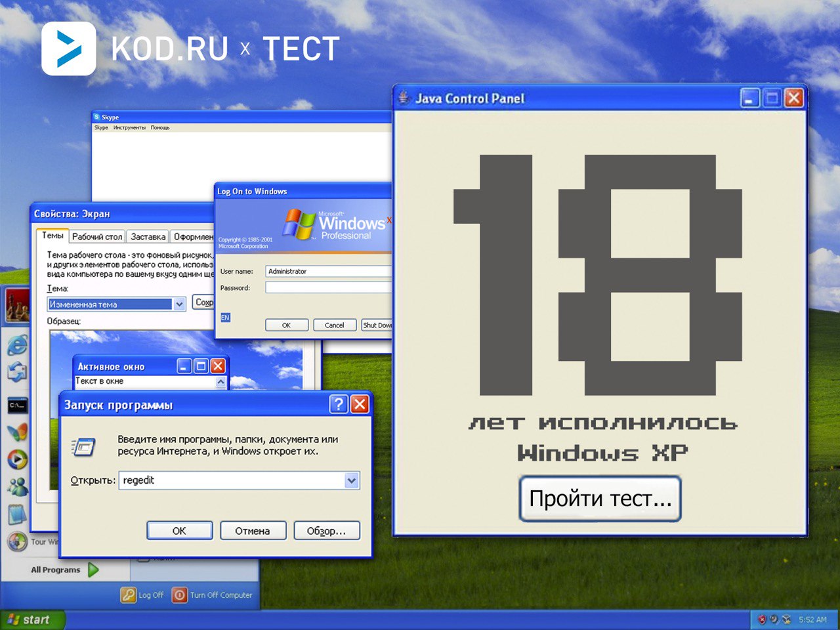Click the Сохранить button beside Тема
840x630 pixels.
click(x=203, y=303)
